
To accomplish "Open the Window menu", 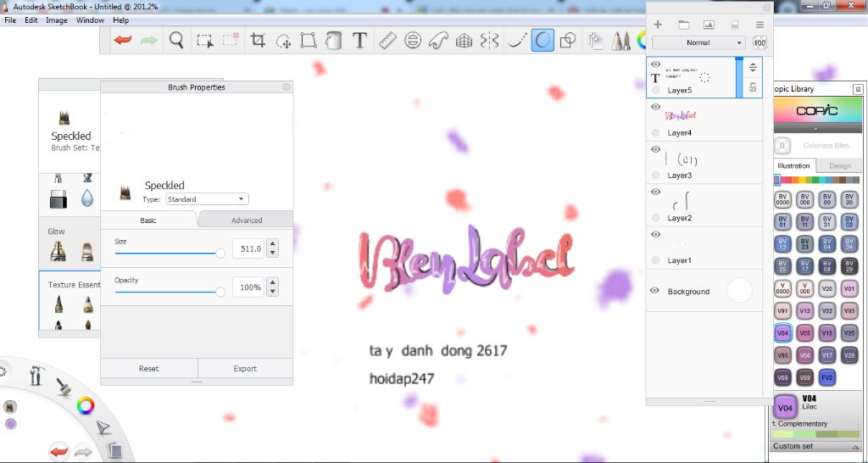I will pos(90,20).
